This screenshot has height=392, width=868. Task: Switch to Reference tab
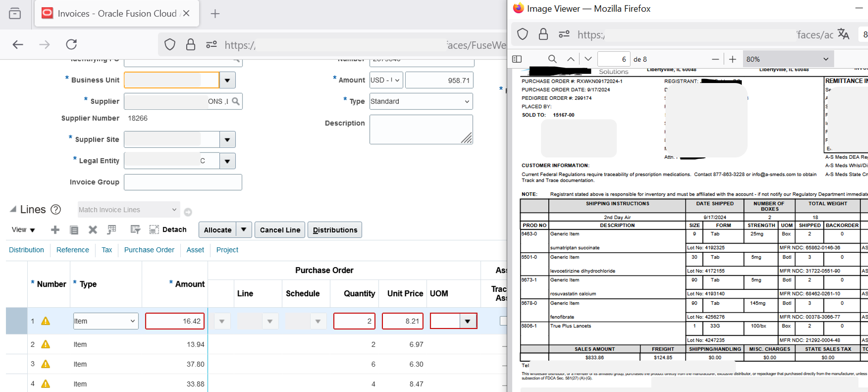(73, 250)
